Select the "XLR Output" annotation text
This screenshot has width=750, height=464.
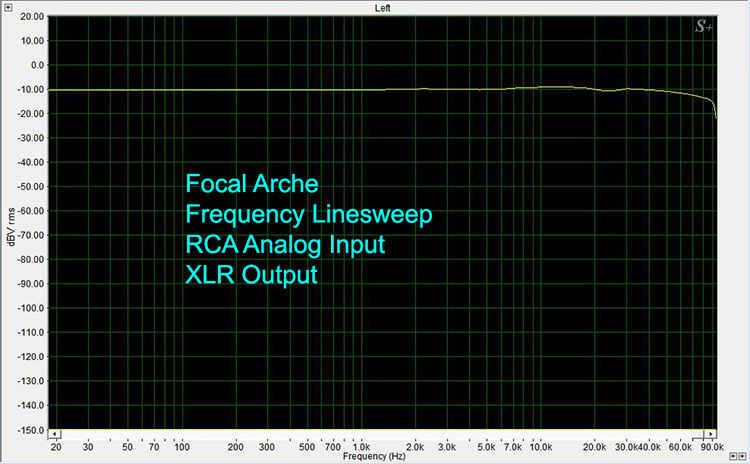[x=252, y=274]
